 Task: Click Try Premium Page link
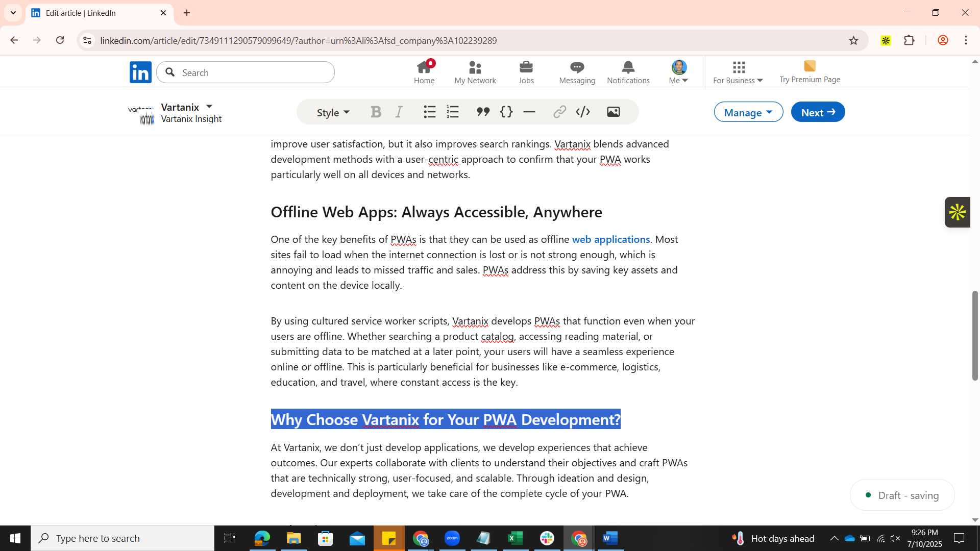810,72
